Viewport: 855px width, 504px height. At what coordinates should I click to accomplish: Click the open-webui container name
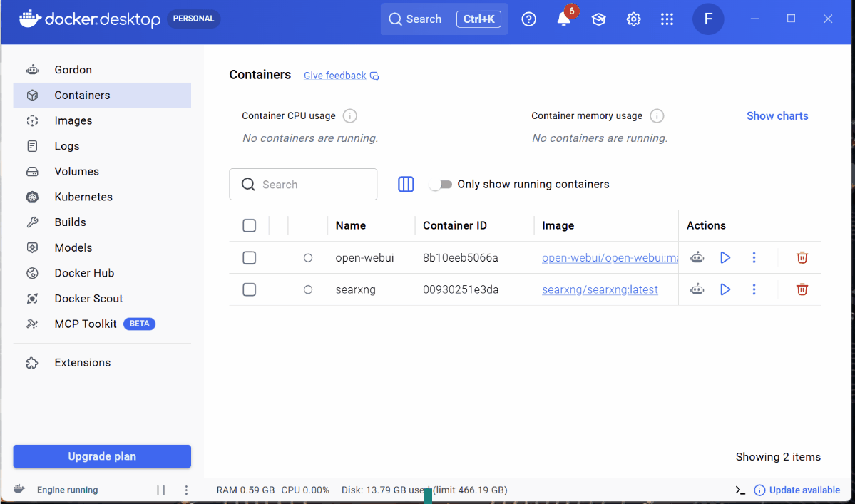click(x=364, y=258)
